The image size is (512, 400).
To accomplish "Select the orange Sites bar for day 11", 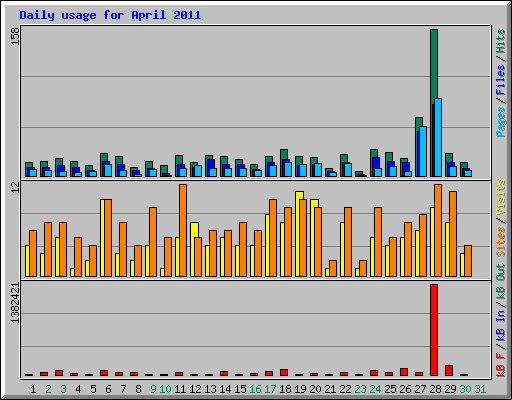I will point(183,230).
